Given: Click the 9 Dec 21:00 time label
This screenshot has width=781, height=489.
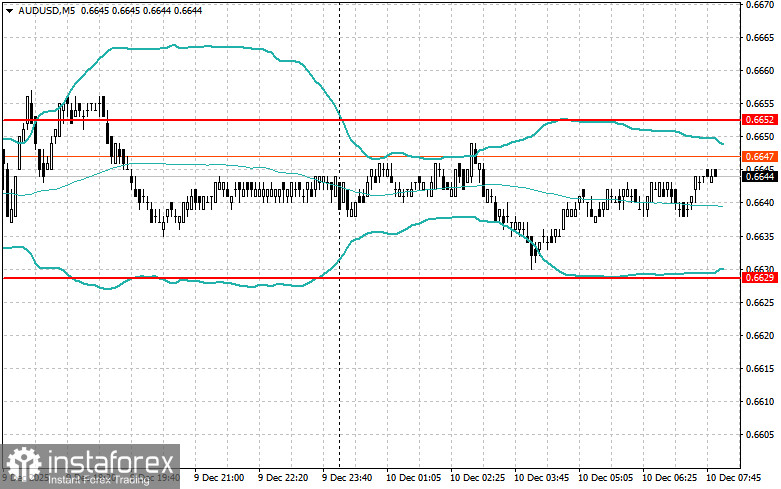Looking at the screenshot, I should click(x=219, y=478).
